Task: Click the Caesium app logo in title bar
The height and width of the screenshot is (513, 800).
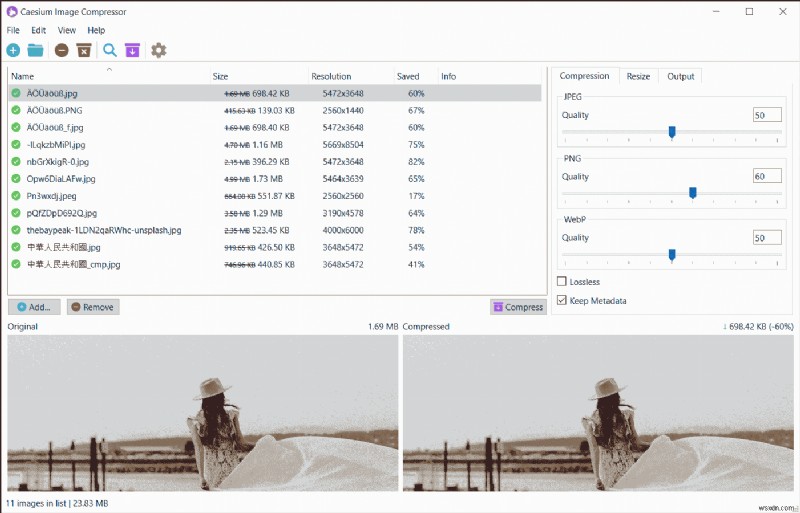Action: pyautogui.click(x=12, y=11)
